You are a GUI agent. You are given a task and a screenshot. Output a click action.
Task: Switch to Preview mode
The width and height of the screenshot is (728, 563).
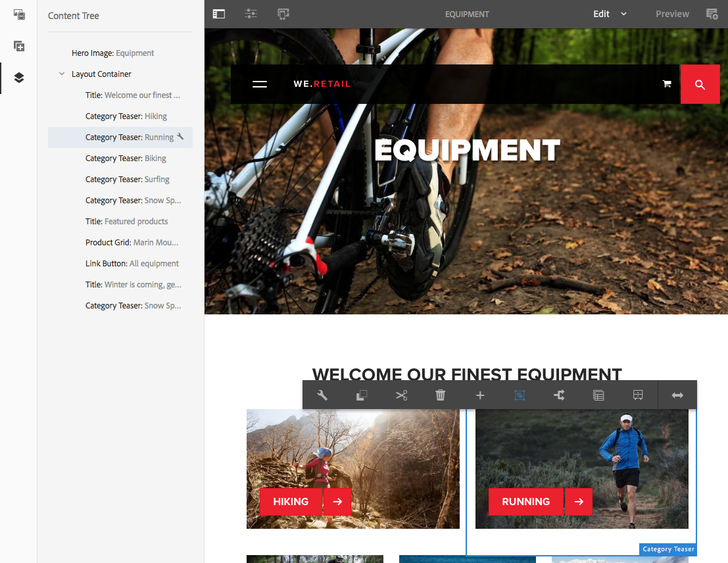(672, 14)
